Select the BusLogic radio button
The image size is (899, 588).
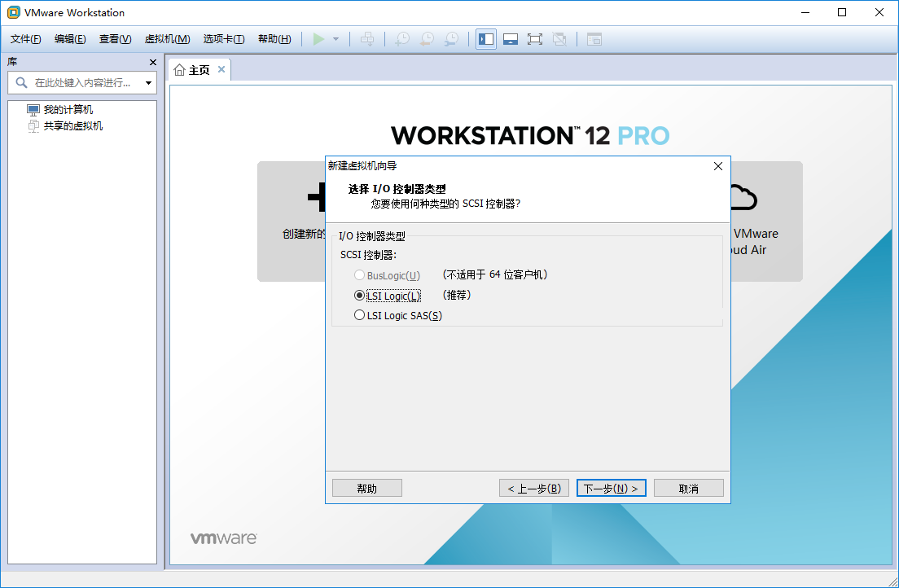359,275
